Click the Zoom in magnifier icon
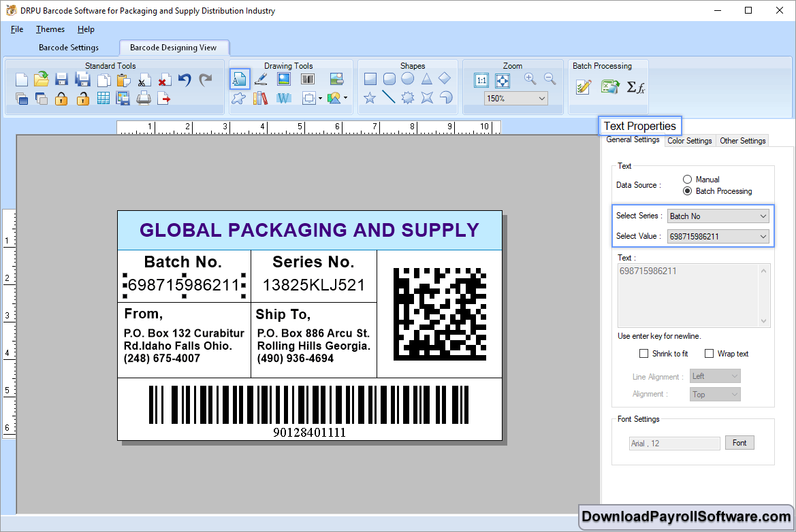Image resolution: width=796 pixels, height=532 pixels. click(530, 79)
